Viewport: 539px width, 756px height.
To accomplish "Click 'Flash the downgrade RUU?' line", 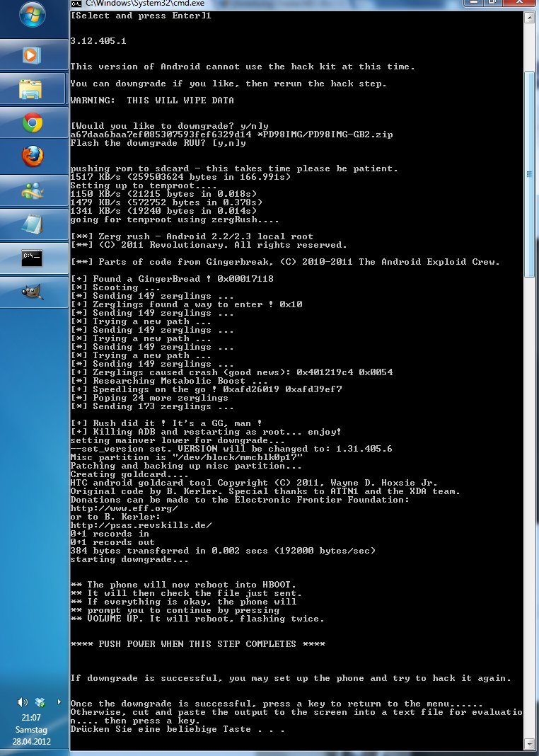I will pos(158,143).
